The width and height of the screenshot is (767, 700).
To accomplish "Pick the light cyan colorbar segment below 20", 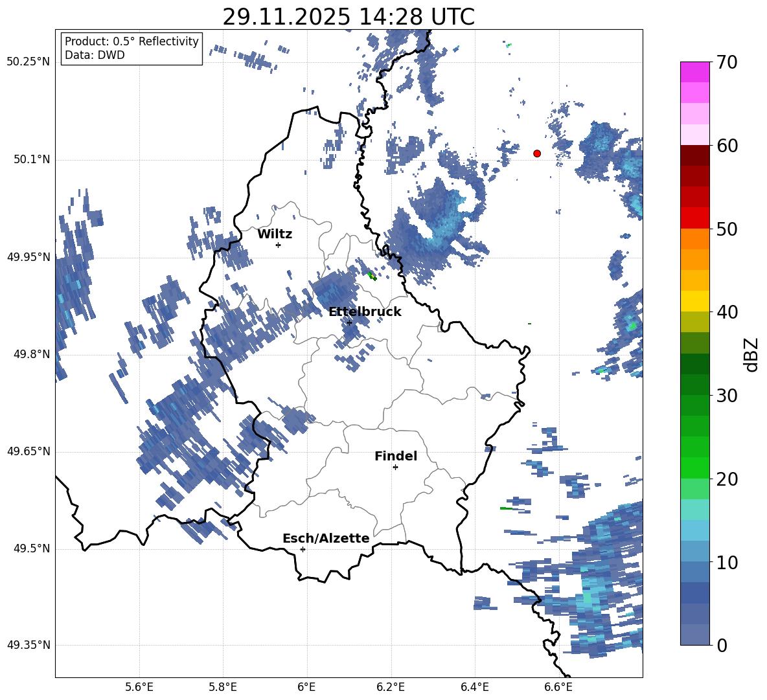I will point(694,510).
